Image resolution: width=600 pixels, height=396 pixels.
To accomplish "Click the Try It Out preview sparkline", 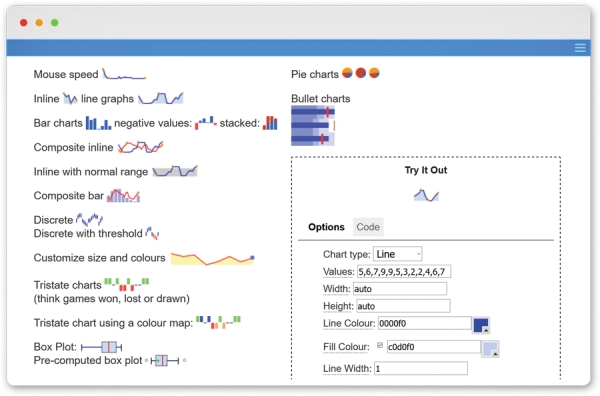I will tap(426, 196).
